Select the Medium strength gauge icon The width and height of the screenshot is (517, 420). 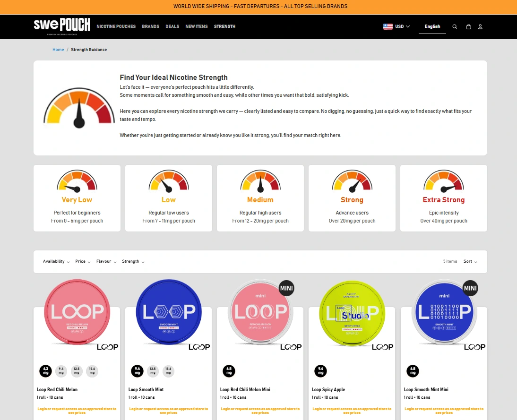pyautogui.click(x=260, y=181)
